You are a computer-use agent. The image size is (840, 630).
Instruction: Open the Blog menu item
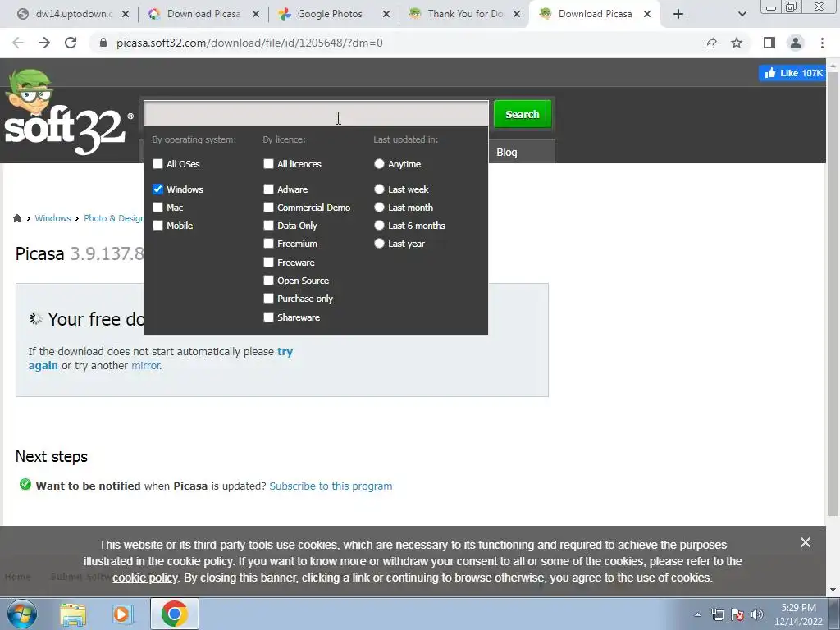507,152
